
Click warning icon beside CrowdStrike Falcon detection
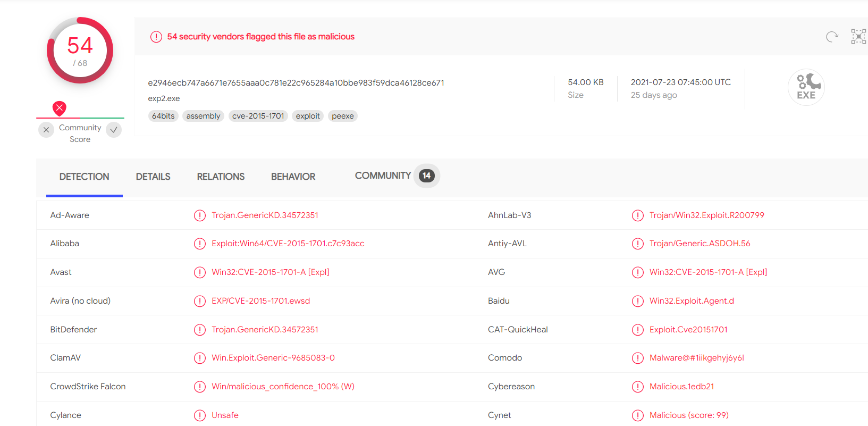pos(200,387)
